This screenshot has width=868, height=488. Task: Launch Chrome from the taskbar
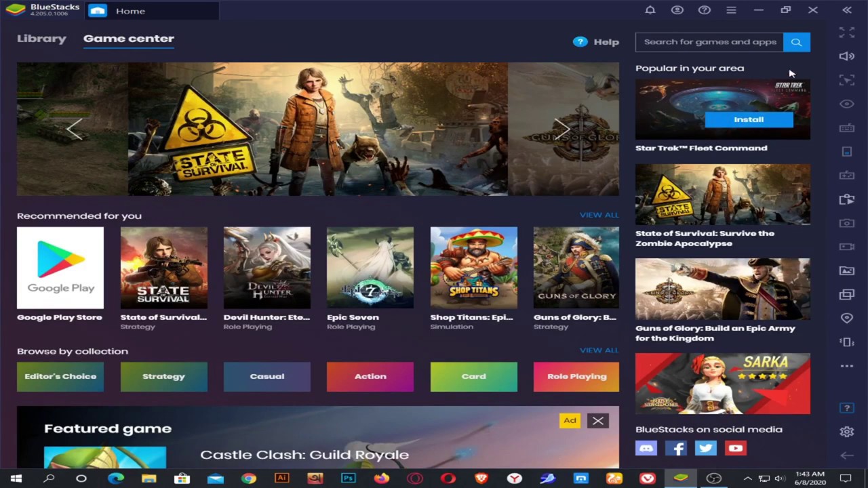249,479
